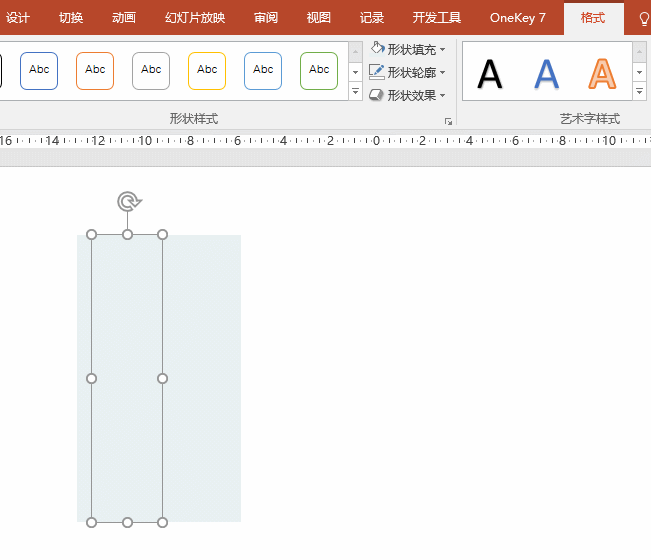Expand the WordArt styles gallery
Image resolution: width=651 pixels, height=560 pixels.
tap(640, 92)
